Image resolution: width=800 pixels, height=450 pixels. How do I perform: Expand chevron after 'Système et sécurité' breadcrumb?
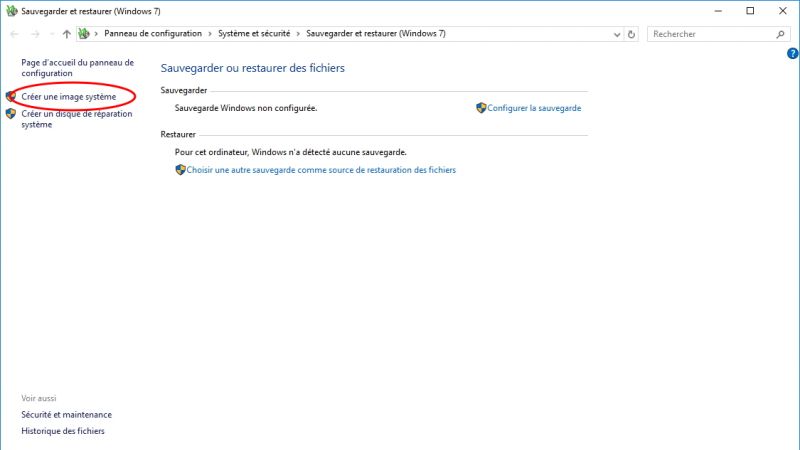click(x=298, y=34)
